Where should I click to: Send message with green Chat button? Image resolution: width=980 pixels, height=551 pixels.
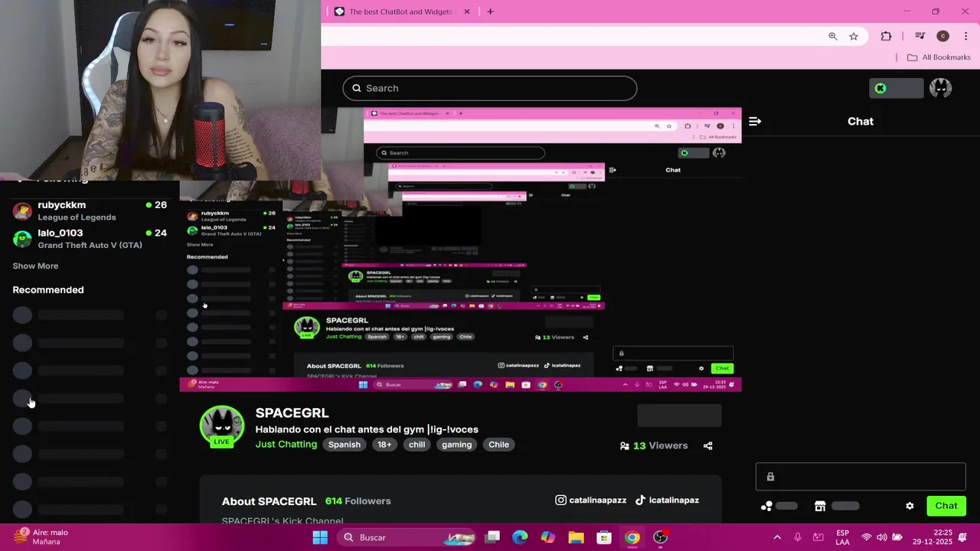(x=946, y=506)
